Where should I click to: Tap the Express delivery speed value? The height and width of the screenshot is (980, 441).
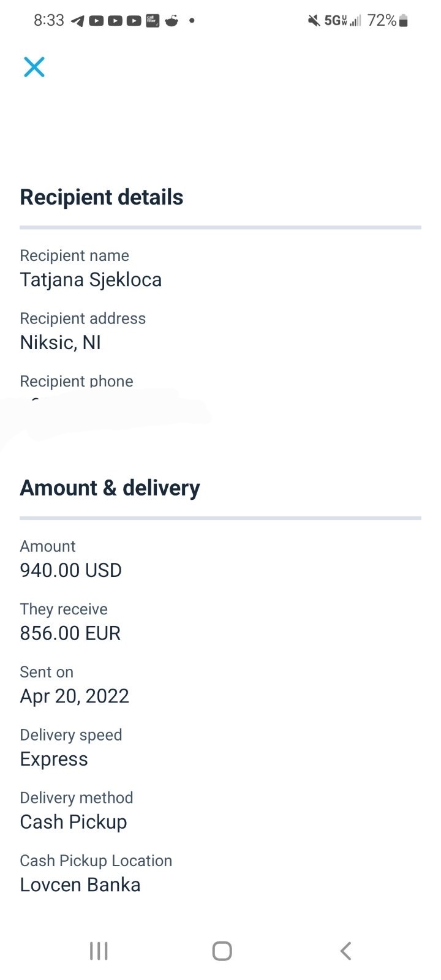[54, 759]
